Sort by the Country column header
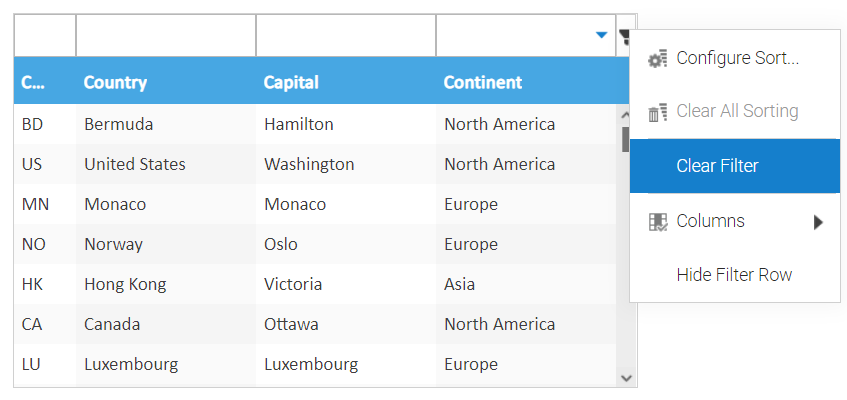 tap(115, 83)
